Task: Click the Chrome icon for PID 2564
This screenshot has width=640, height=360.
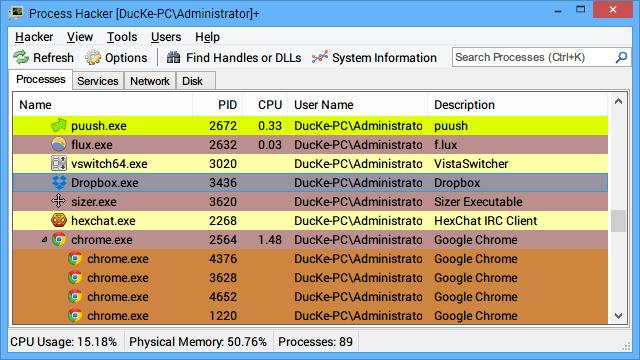Action: click(59, 240)
